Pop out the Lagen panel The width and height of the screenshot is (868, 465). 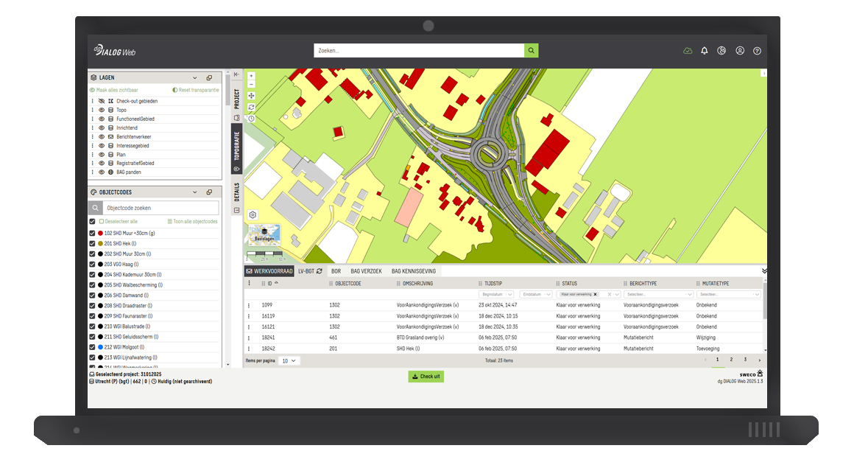click(x=209, y=77)
